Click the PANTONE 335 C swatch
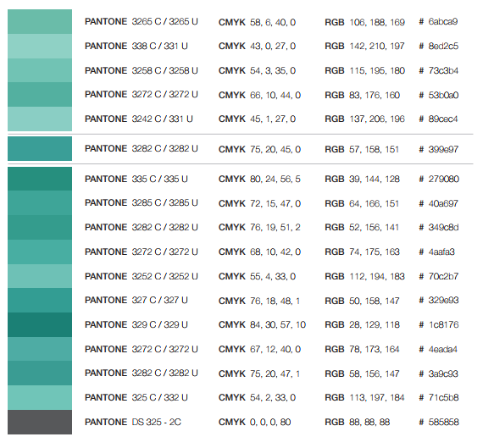This screenshot has height=448, width=494. point(40,179)
